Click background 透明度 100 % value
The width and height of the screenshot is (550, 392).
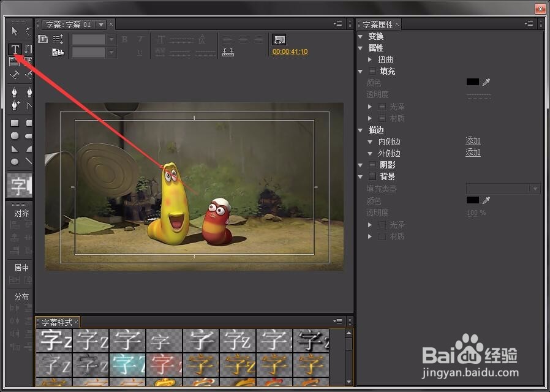point(476,213)
